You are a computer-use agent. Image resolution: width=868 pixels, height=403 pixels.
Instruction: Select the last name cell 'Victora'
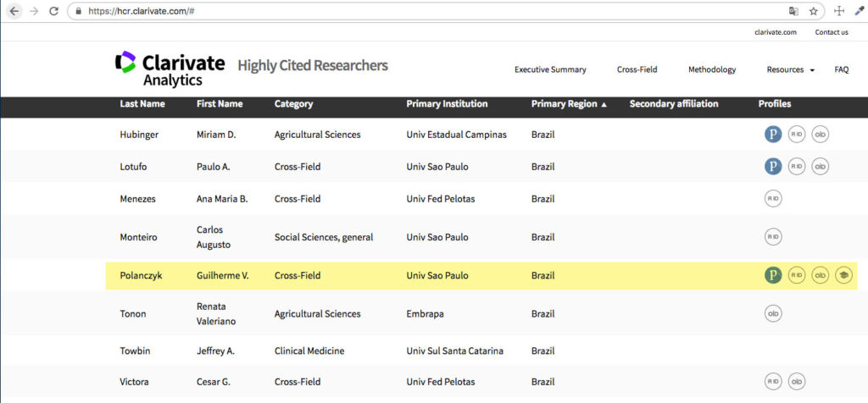tap(134, 382)
